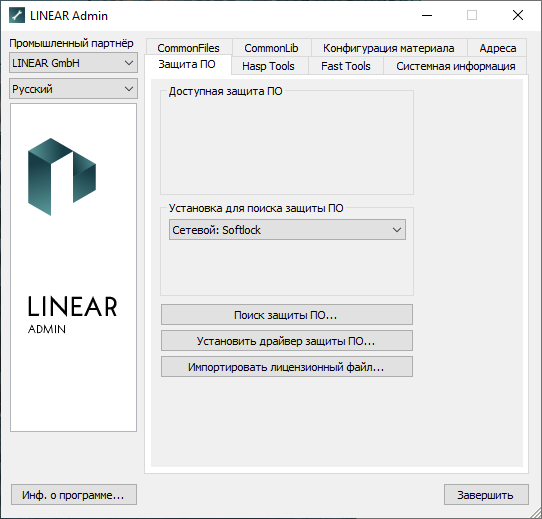Click Установить драйвер защиты ПО button
The height and width of the screenshot is (519, 542).
point(287,341)
